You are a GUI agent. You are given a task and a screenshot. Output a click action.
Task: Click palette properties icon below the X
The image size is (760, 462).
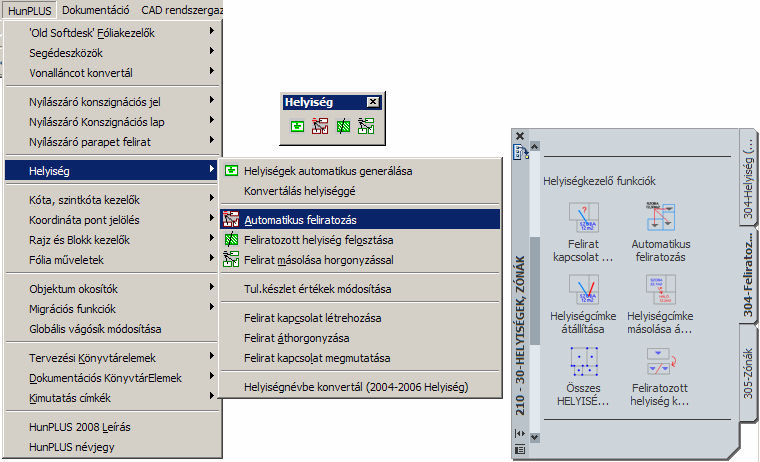click(x=521, y=152)
